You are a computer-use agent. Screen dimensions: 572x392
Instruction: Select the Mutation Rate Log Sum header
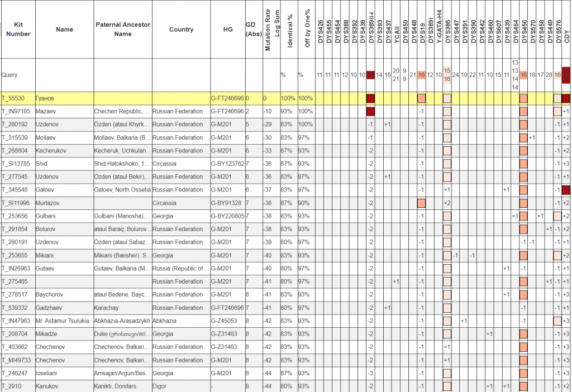pos(271,30)
